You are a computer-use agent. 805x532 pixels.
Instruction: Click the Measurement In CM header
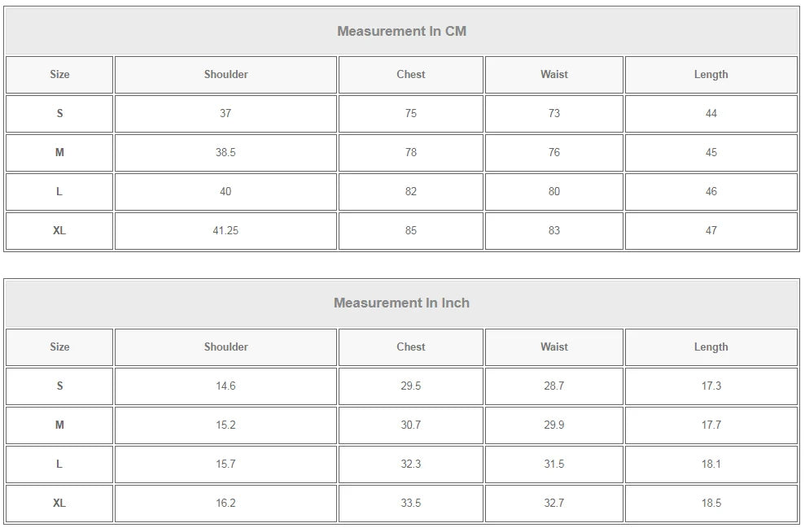coord(401,31)
